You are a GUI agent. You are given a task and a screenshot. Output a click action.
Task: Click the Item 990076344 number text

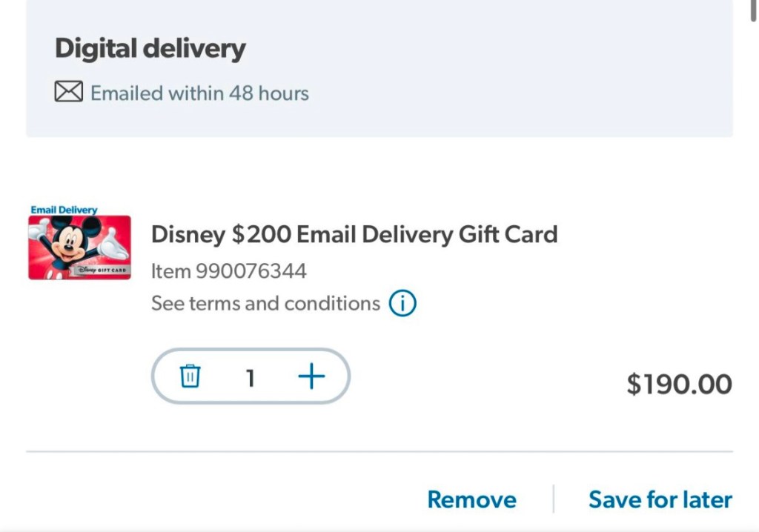click(x=228, y=271)
